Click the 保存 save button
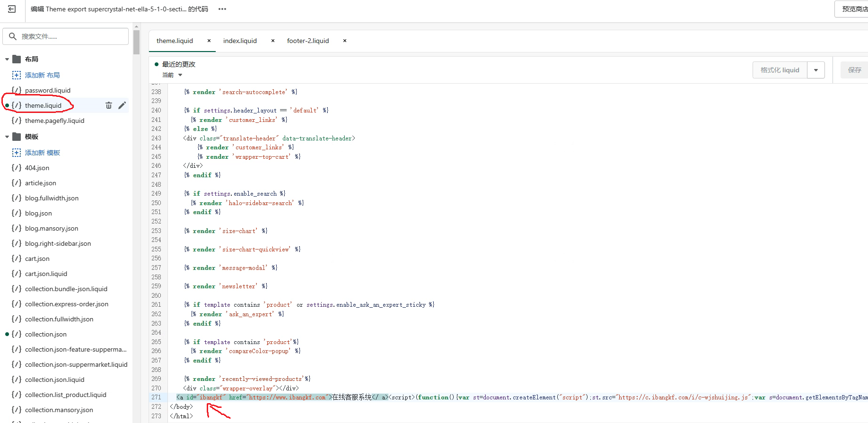Screen dimensions: 868x423 (854, 70)
